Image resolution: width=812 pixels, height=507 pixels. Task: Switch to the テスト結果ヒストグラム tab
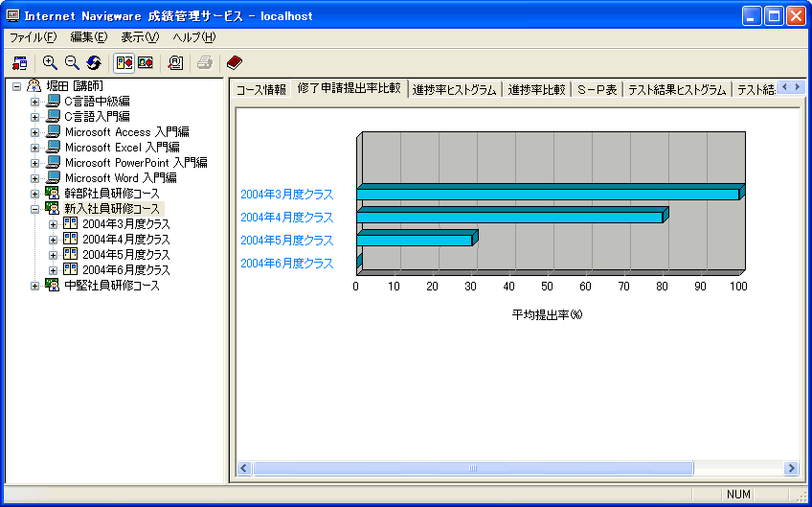677,89
